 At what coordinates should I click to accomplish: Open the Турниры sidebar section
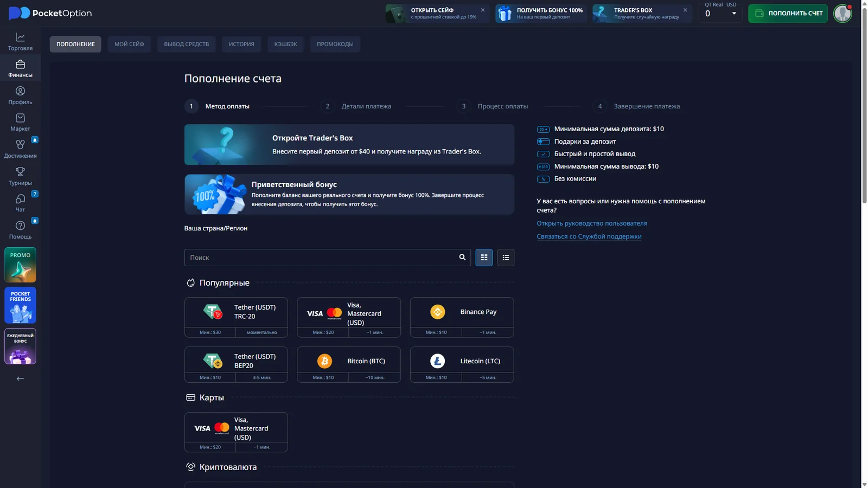click(20, 176)
